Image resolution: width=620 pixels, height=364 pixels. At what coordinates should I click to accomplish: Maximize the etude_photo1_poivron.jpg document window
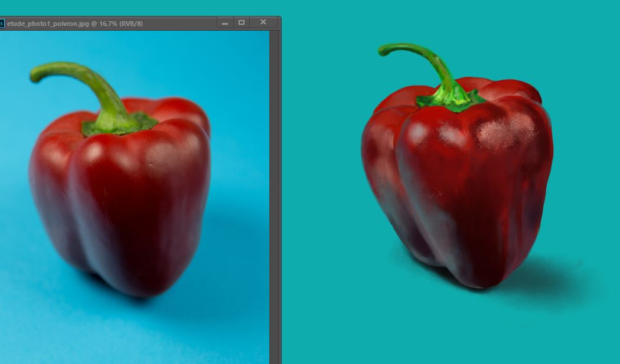point(242,22)
